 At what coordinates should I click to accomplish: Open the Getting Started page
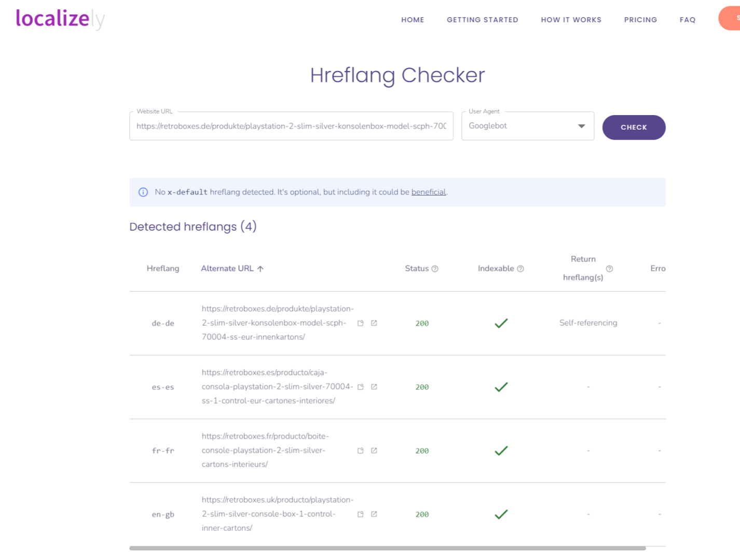point(483,20)
